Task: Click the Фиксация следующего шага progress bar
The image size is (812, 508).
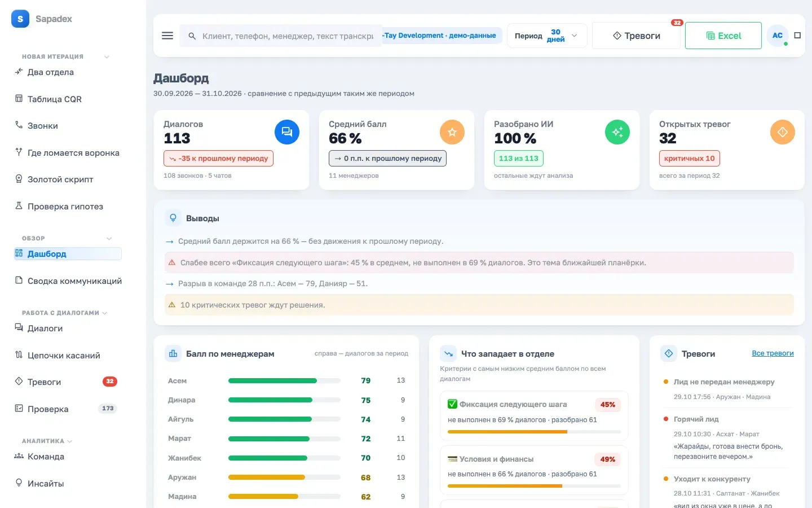Action: (x=534, y=432)
